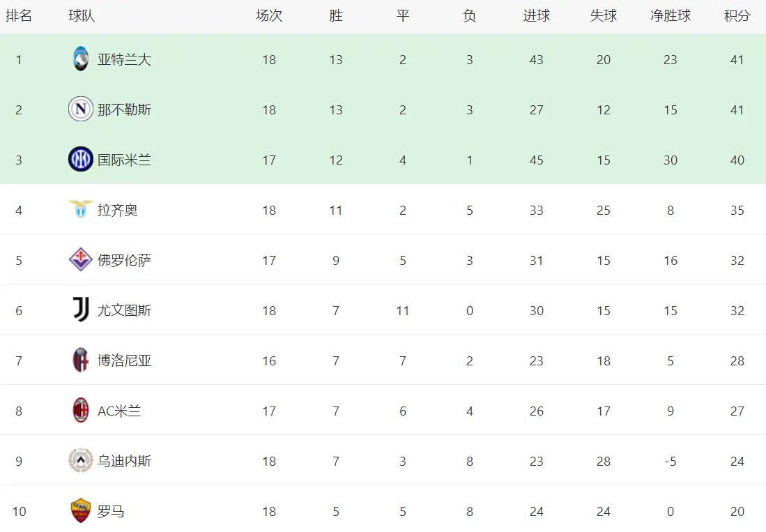The width and height of the screenshot is (766, 532).
Task: Click the 进球 column header
Action: (536, 16)
